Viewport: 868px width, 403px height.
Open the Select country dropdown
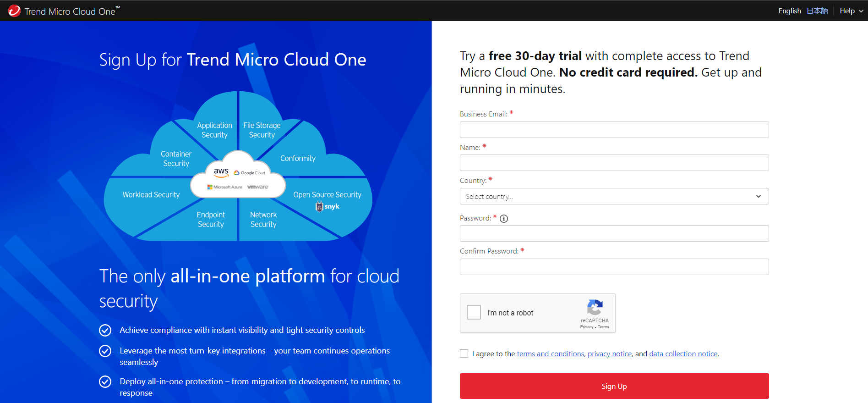point(614,196)
